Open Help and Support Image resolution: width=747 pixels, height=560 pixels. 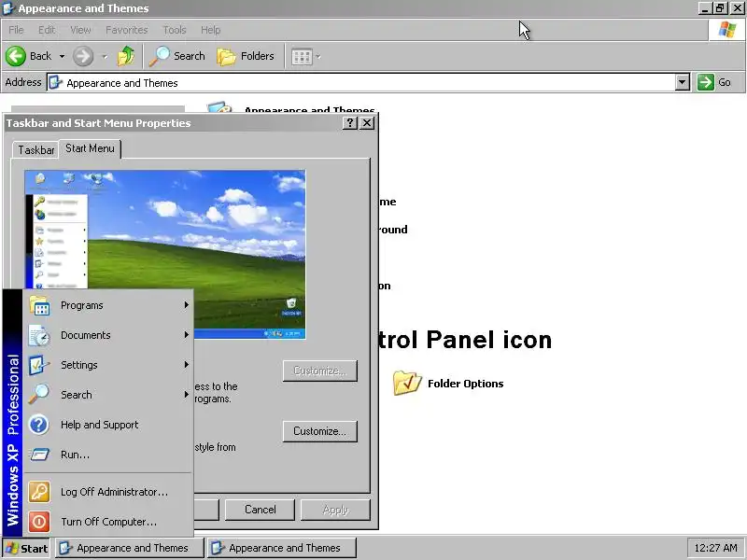pyautogui.click(x=108, y=425)
